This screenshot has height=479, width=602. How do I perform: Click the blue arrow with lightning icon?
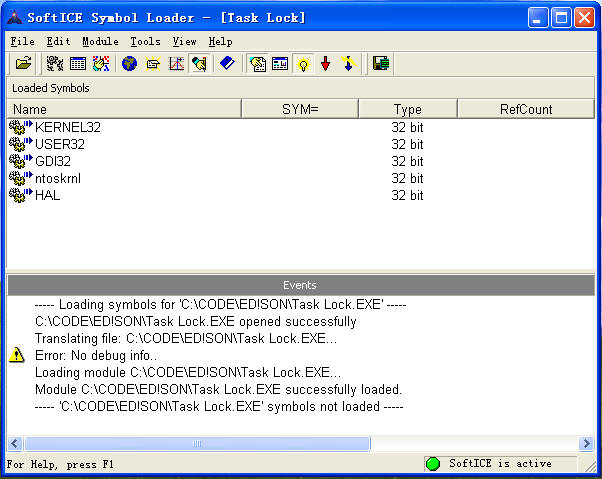(x=349, y=63)
